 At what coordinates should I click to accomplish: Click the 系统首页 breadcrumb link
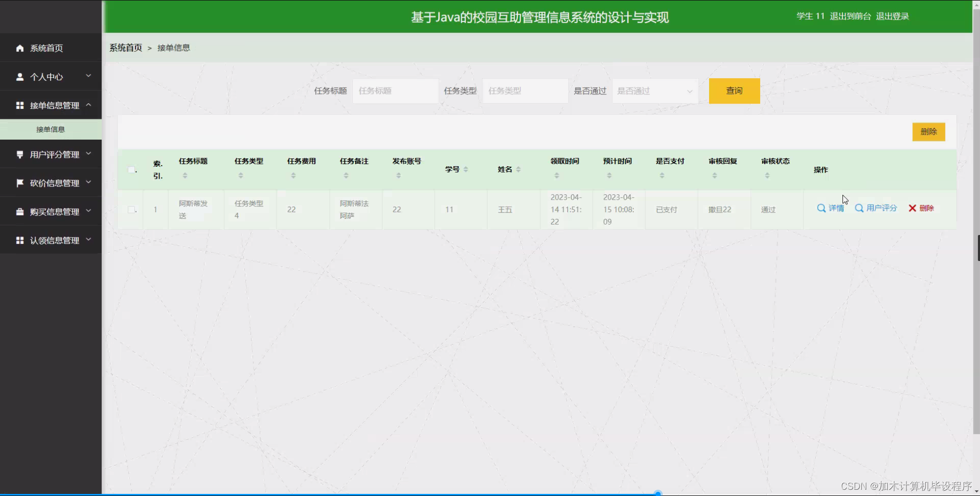pos(125,47)
